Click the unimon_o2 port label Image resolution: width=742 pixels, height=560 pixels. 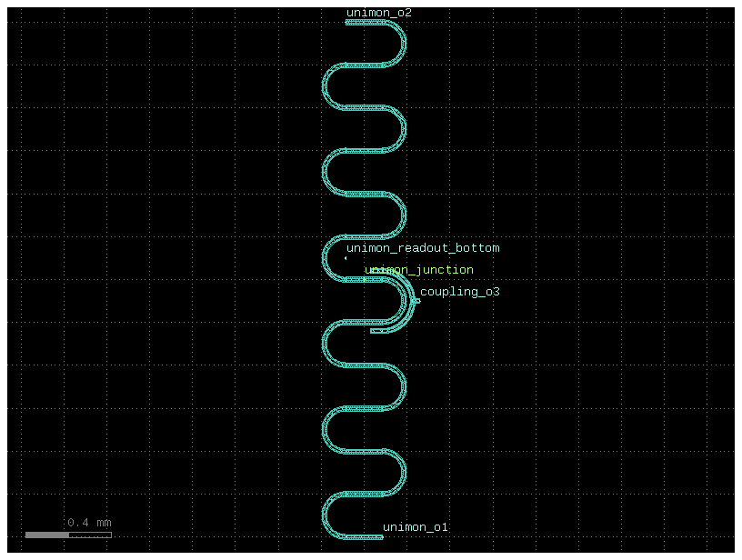pos(378,13)
